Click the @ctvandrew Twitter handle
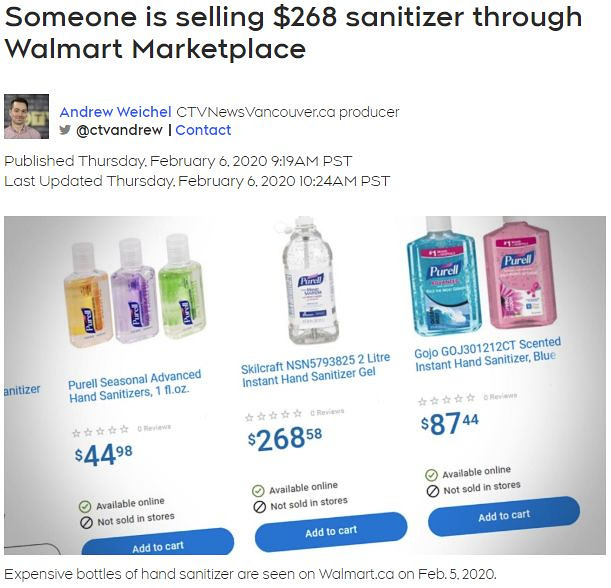The image size is (611, 588). point(119,130)
